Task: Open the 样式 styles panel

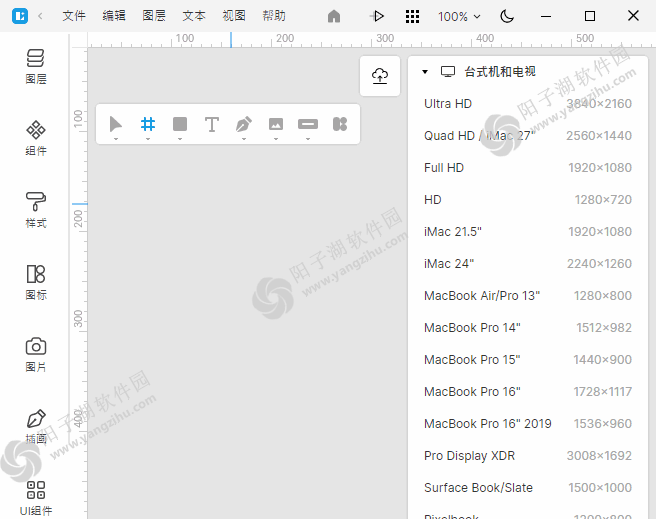Action: [36, 210]
